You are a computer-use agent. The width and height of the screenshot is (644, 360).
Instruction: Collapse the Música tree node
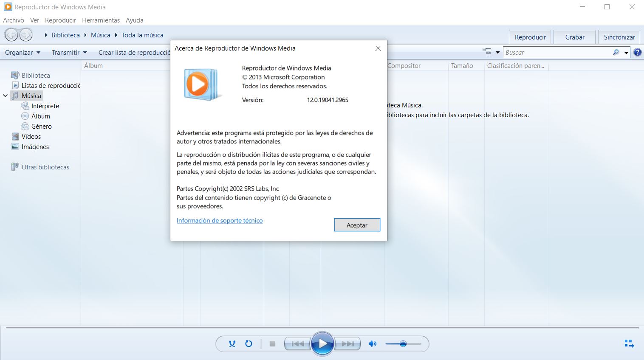6,96
